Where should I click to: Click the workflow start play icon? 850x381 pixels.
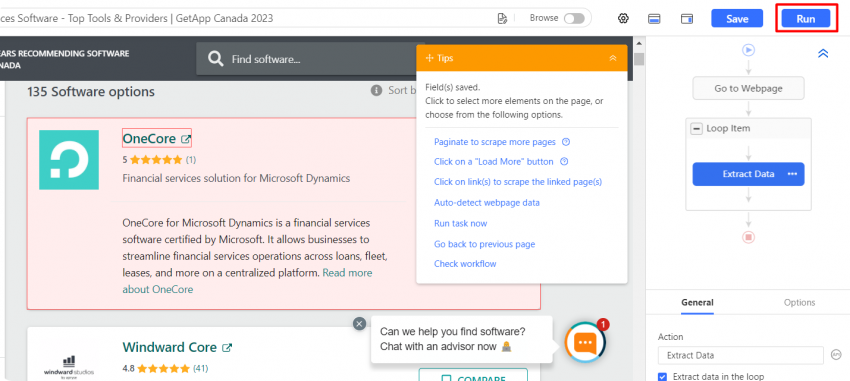pyautogui.click(x=748, y=50)
